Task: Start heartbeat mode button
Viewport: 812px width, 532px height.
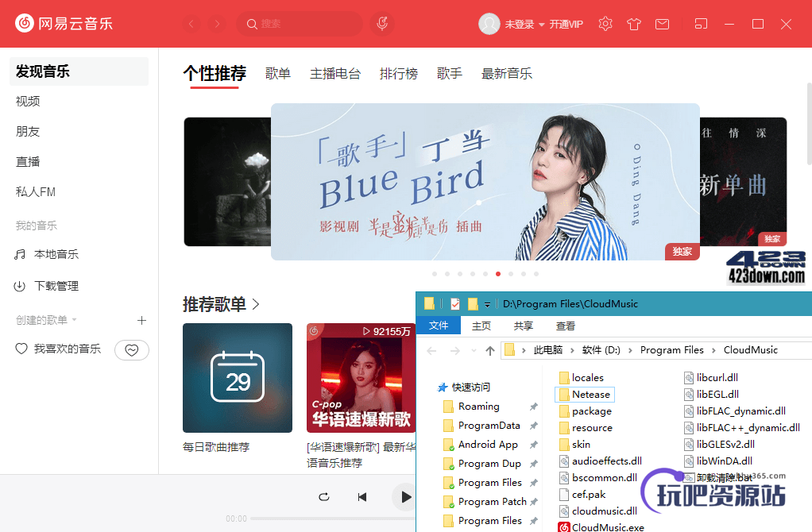Action: coord(132,350)
